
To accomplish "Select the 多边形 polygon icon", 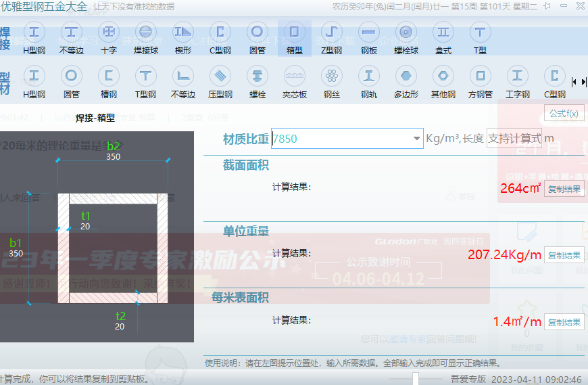I will [x=406, y=82].
